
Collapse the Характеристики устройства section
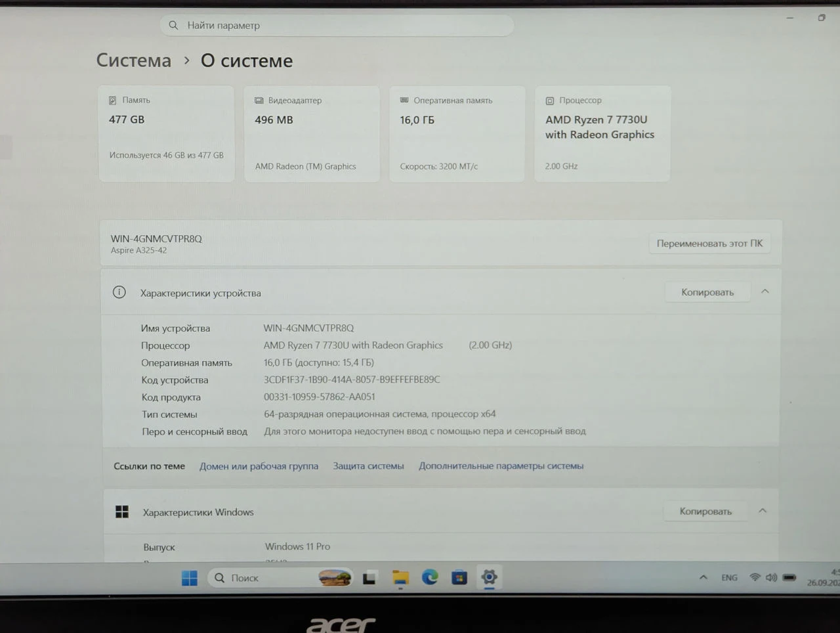coord(765,292)
